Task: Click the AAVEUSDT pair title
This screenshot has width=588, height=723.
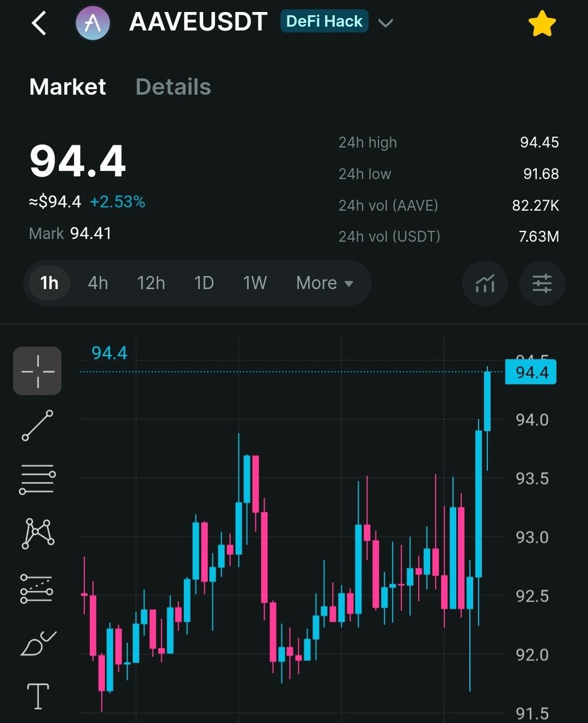Action: pyautogui.click(x=198, y=22)
